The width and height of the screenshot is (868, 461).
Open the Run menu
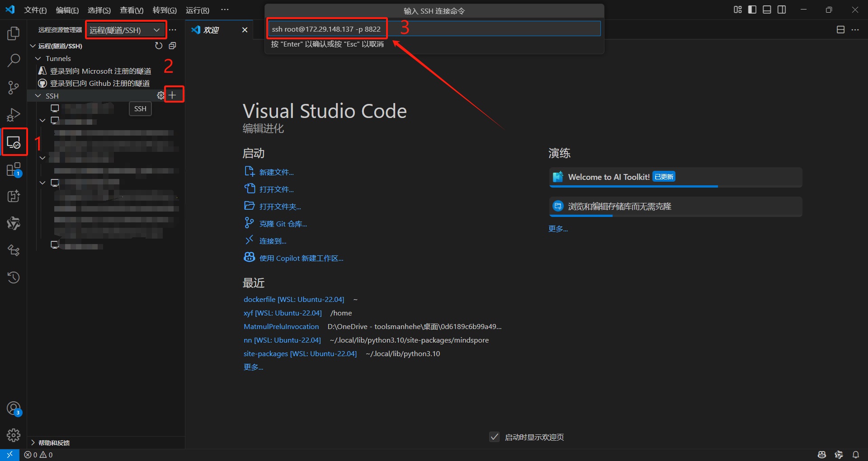tap(198, 10)
